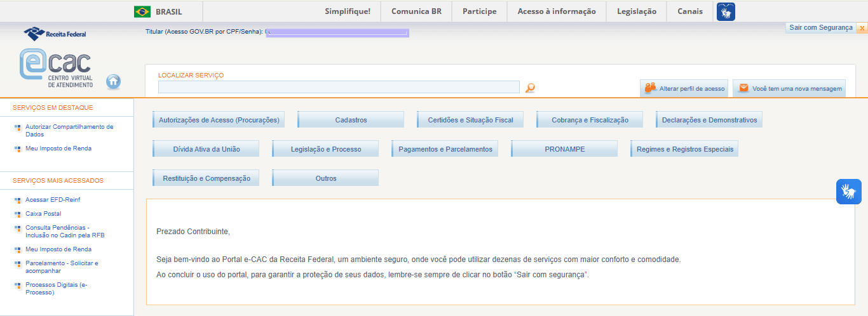This screenshot has width=868, height=316.
Task: Open Simplifique! in top bar
Action: [347, 11]
